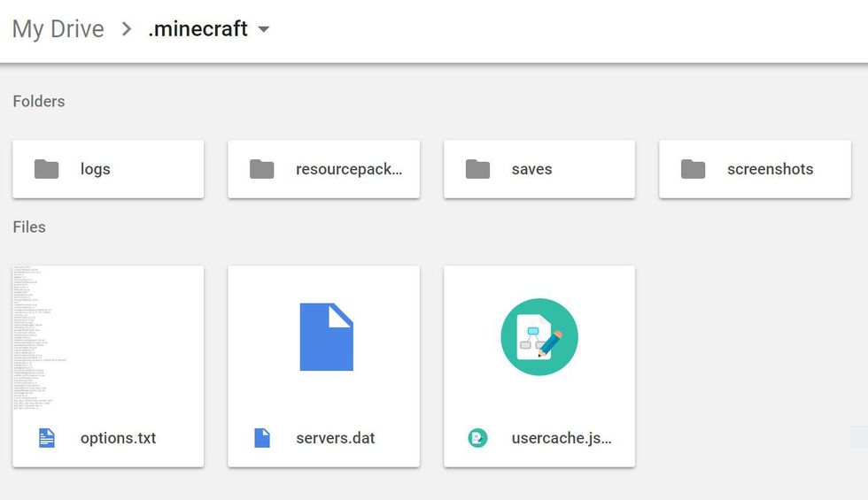The width and height of the screenshot is (868, 500).
Task: Click the options.txt document icon
Action: (46, 438)
